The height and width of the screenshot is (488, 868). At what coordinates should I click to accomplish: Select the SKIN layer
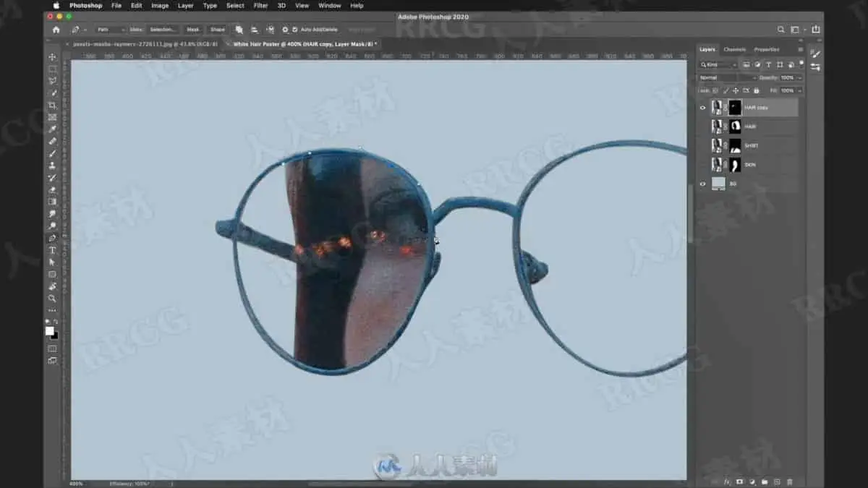[749, 165]
